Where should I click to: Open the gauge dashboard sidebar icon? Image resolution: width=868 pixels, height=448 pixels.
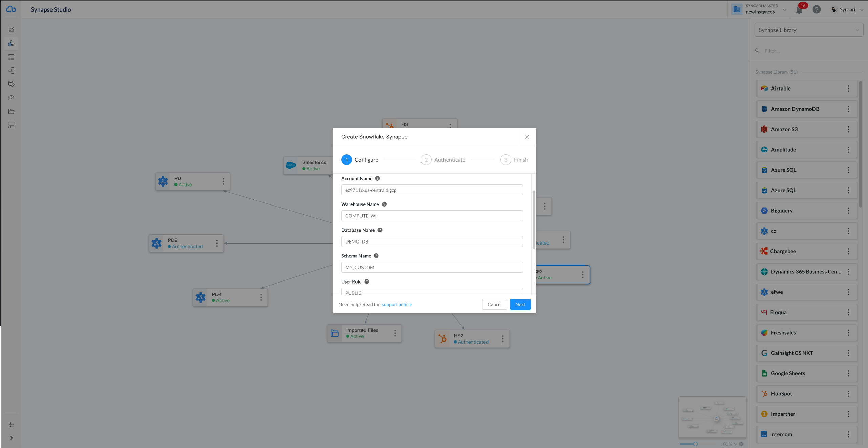pyautogui.click(x=11, y=98)
